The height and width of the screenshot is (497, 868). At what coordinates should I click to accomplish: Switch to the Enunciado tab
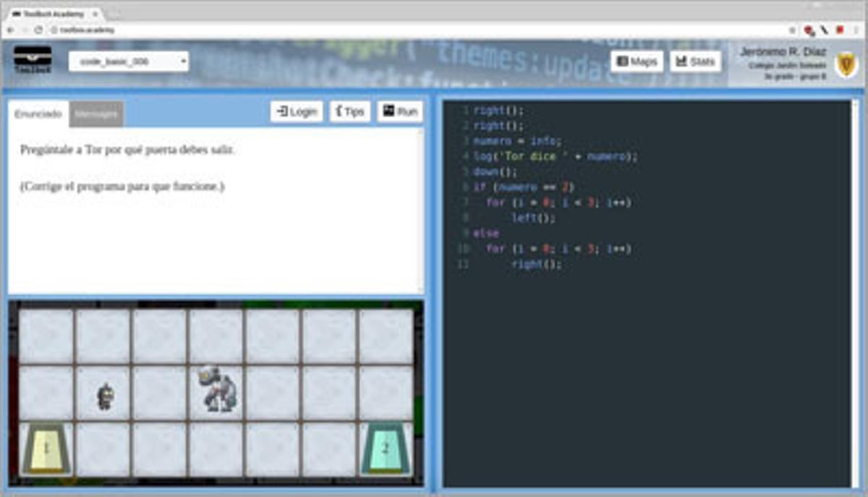38,114
